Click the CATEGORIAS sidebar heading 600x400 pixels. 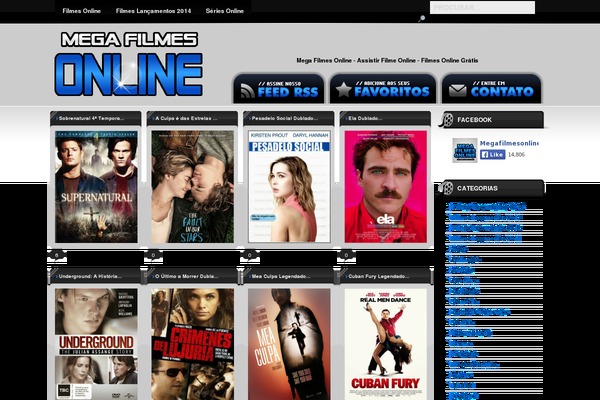pos(477,188)
